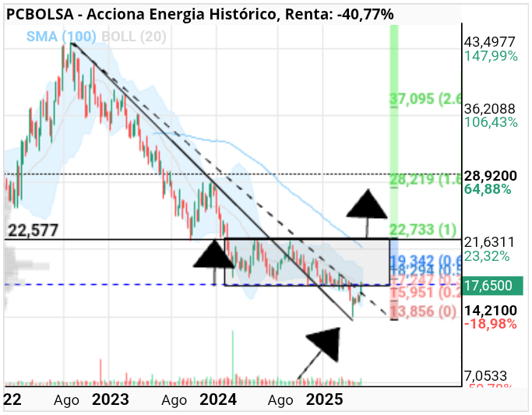Click the 147,99% percentage label
Viewport: 532px width, 415px height.
[491, 56]
